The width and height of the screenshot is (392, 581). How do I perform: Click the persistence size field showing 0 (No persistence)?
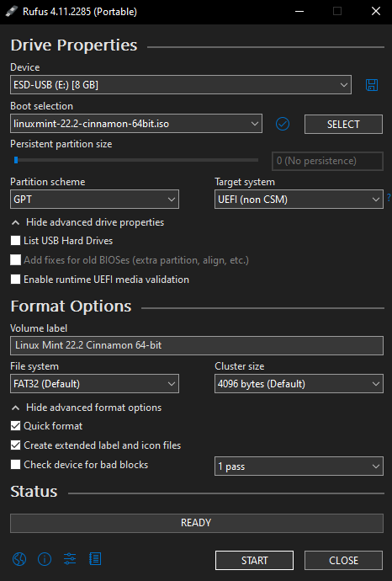[327, 161]
